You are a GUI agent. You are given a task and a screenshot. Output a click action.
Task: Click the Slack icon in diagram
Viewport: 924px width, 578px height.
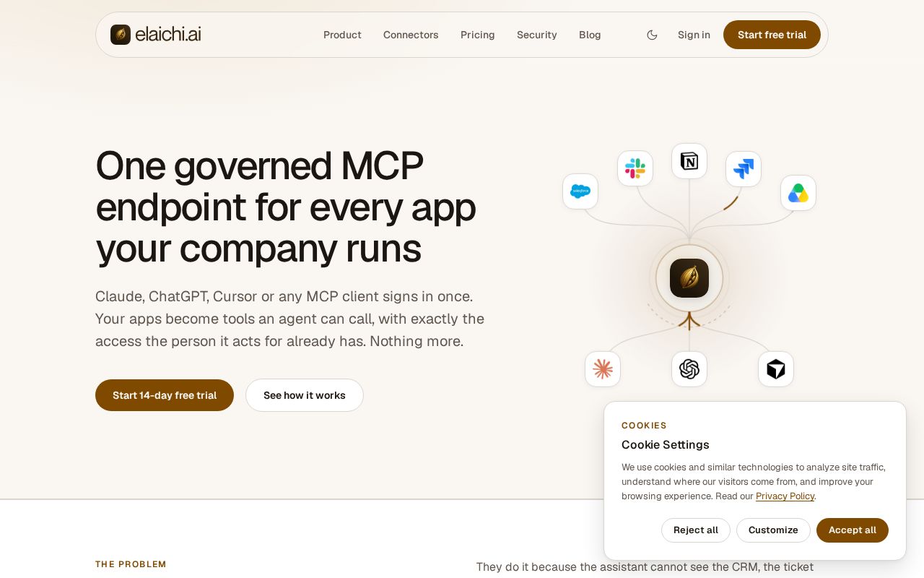(x=635, y=168)
